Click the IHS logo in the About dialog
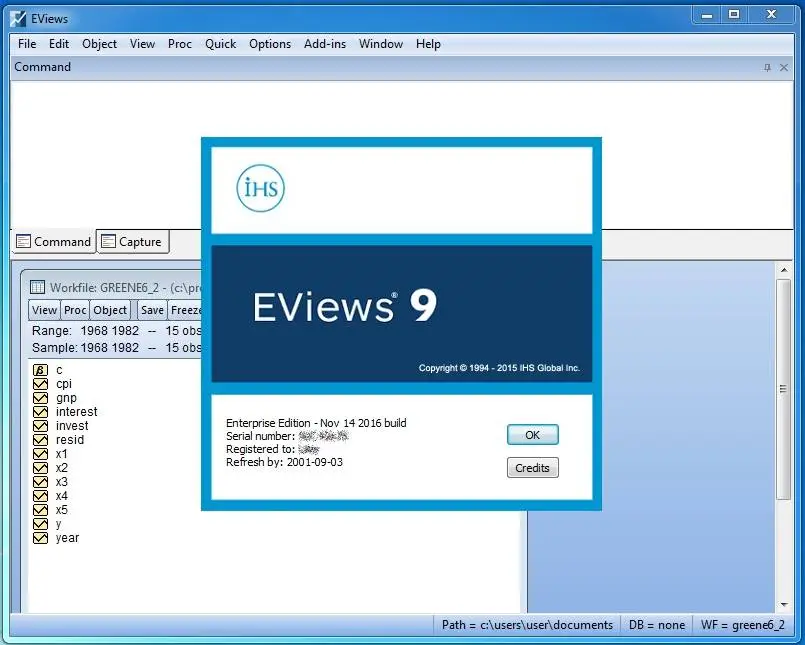The image size is (805, 645). [x=260, y=188]
